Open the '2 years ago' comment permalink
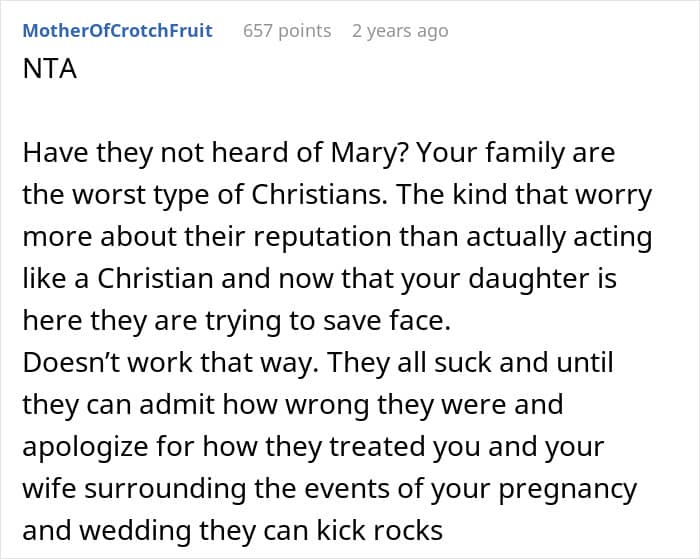 tap(400, 30)
